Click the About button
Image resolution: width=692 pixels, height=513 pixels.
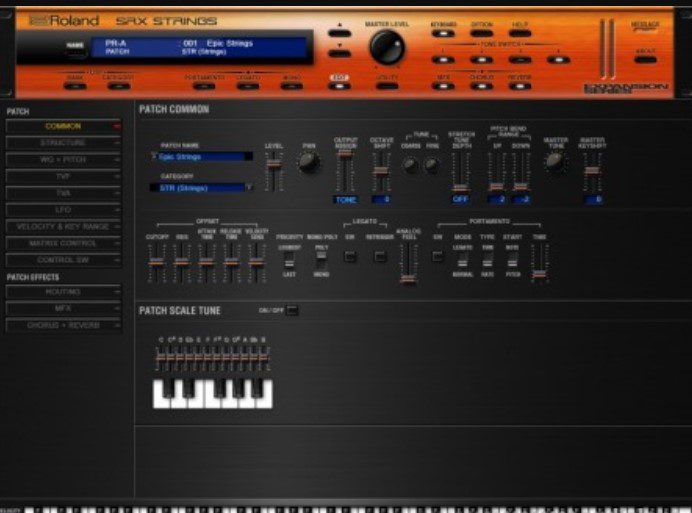(x=645, y=60)
